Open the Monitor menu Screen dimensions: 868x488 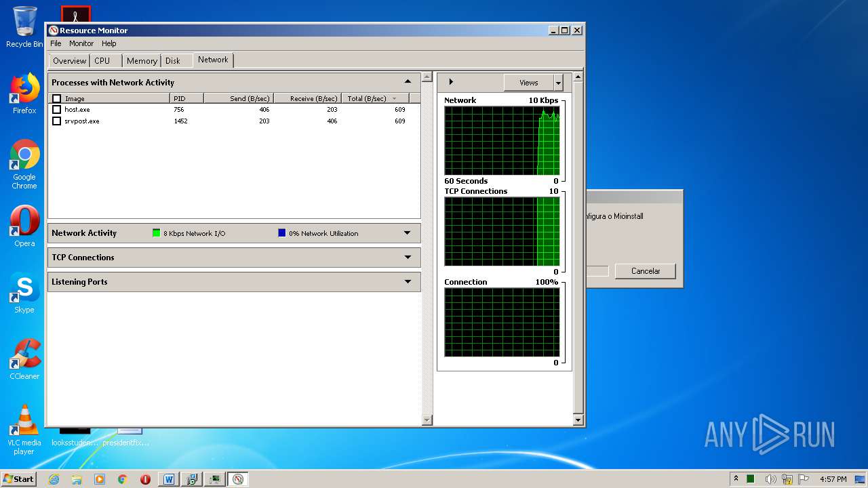click(81, 43)
